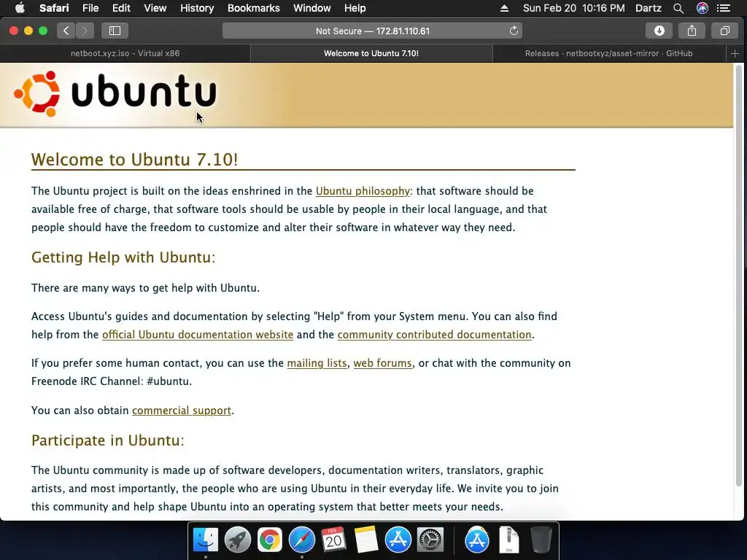This screenshot has height=560, width=747.
Task: Click the web forums link
Action: [x=382, y=363]
